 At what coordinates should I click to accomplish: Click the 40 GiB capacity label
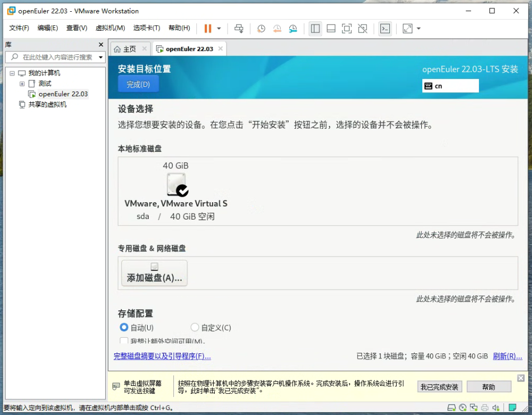click(176, 166)
